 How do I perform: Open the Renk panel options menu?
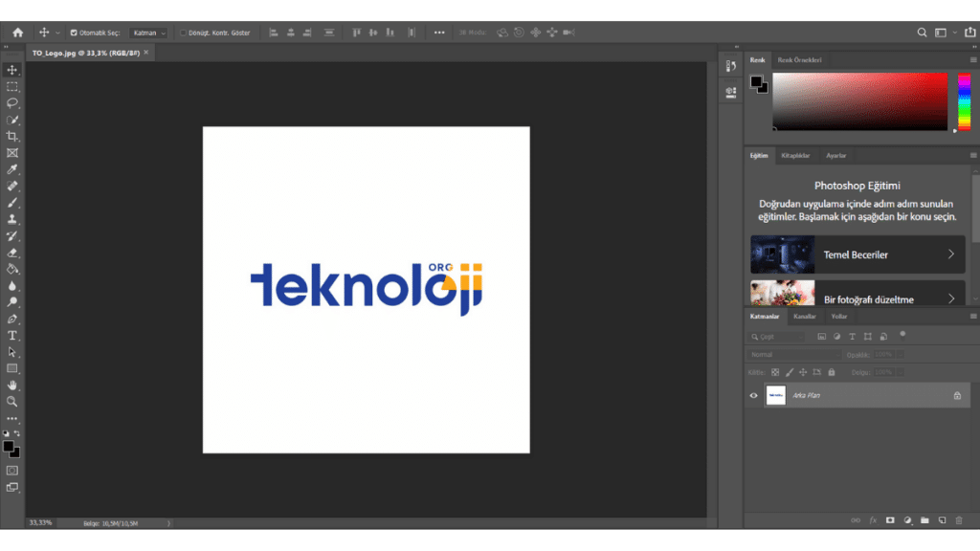click(973, 60)
